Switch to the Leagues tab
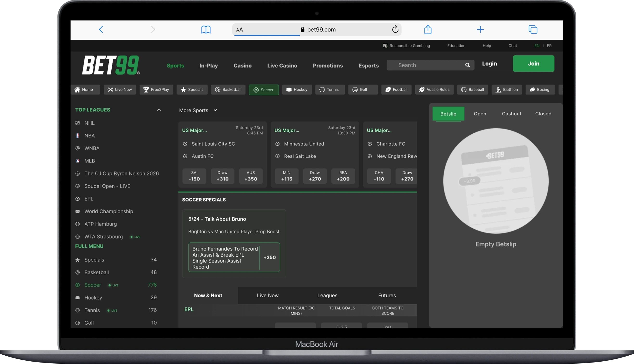The height and width of the screenshot is (364, 634). click(x=327, y=295)
